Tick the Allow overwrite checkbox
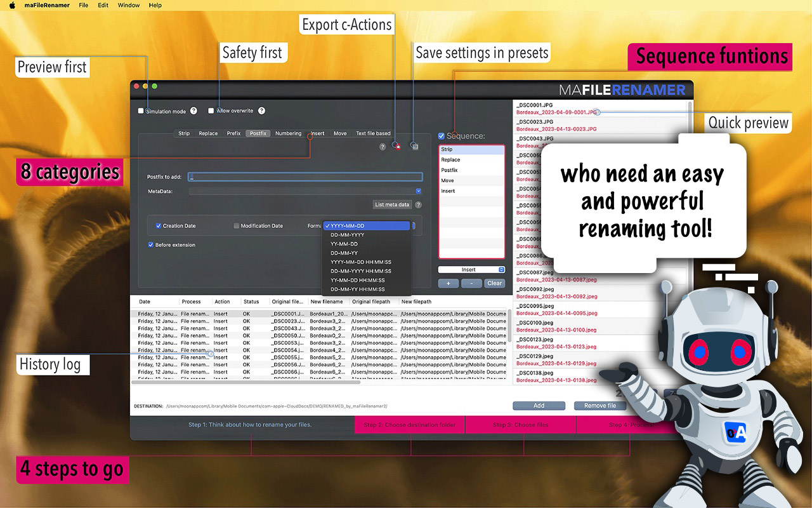Screen dimensions: 812x508 point(211,110)
